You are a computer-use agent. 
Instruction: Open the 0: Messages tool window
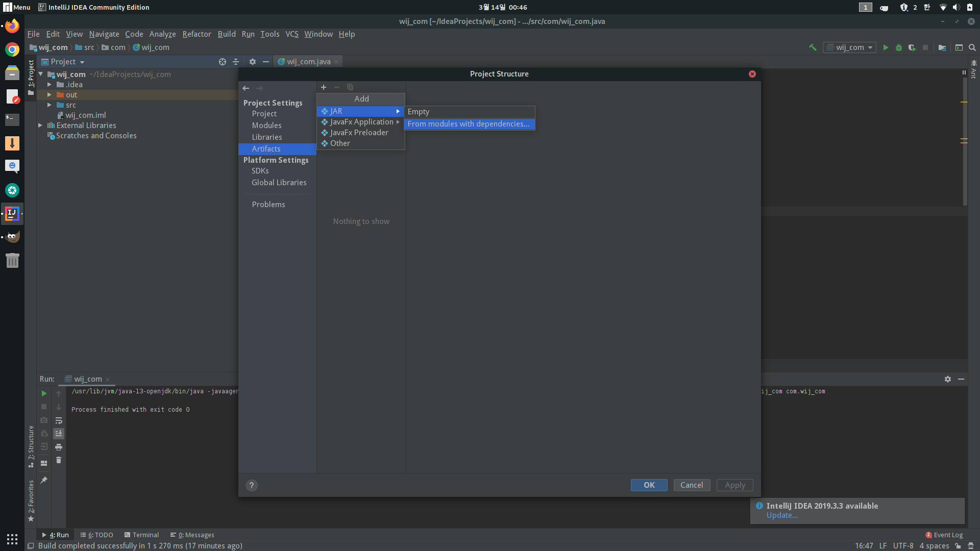coord(192,535)
